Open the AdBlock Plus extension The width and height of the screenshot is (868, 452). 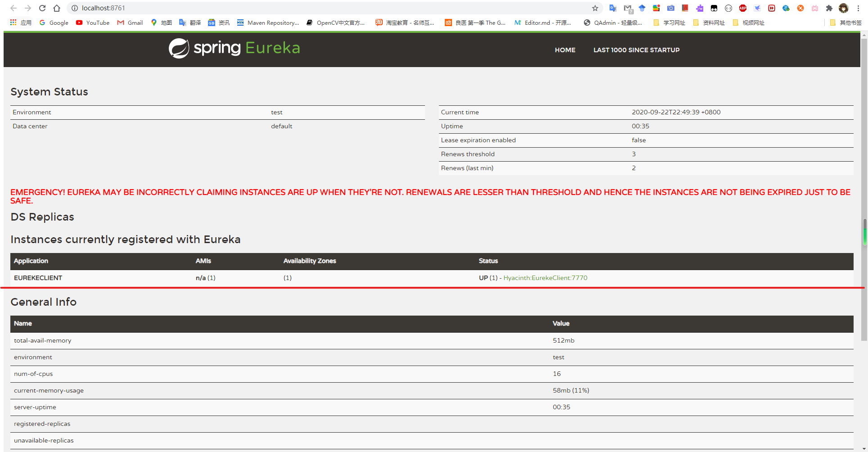pyautogui.click(x=743, y=8)
